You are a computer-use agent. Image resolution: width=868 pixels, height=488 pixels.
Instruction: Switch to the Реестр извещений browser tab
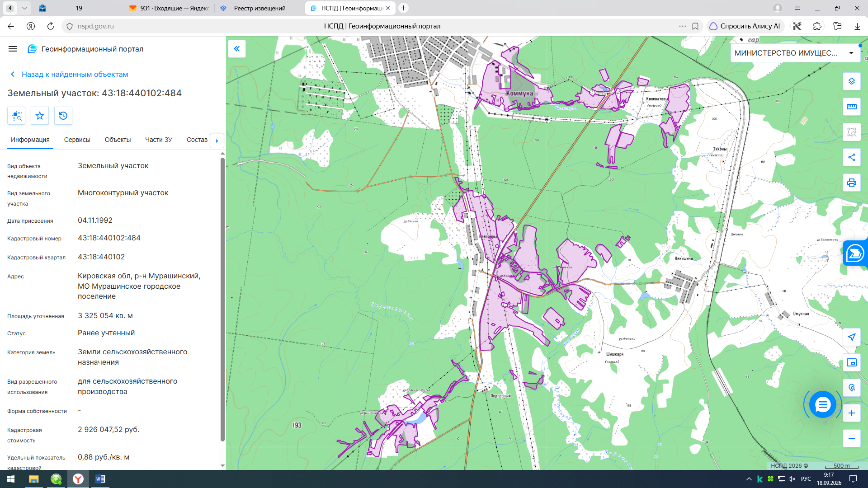(x=259, y=8)
